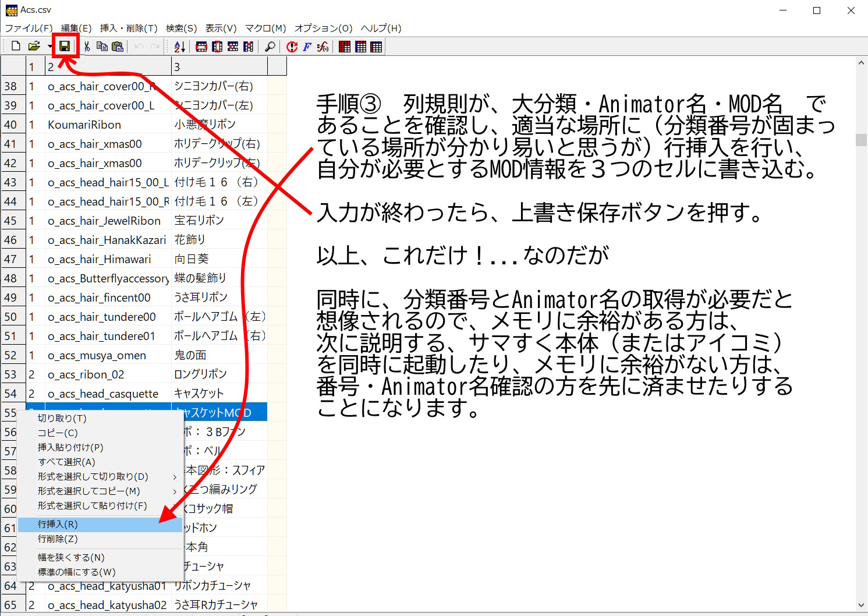Image resolution: width=868 pixels, height=616 pixels.
Task: Insert a column using the column-insert toolbar icon
Action: tap(217, 47)
